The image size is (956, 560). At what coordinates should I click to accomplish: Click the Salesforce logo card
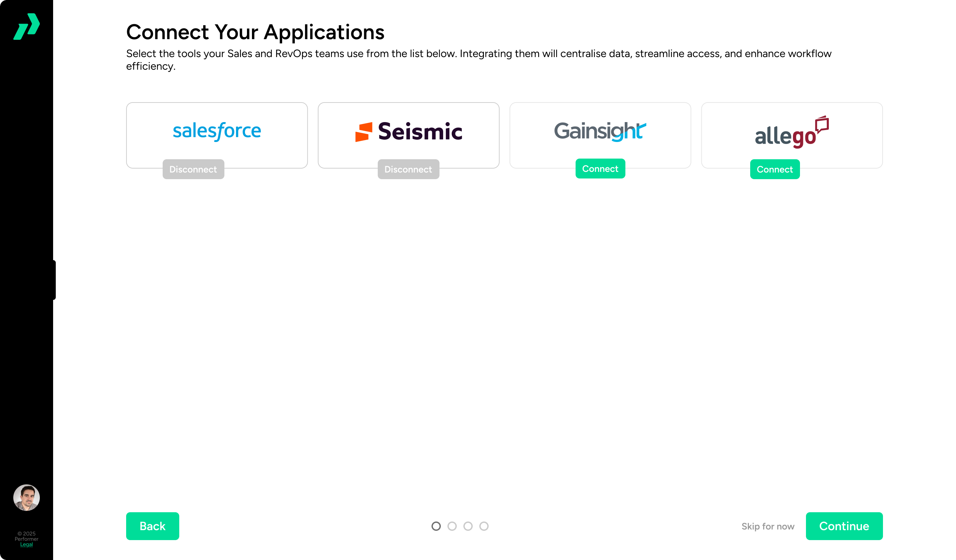point(217,131)
